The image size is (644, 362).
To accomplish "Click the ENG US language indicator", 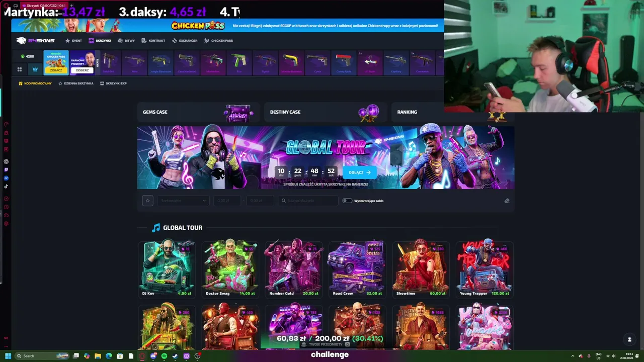I will pyautogui.click(x=598, y=356).
